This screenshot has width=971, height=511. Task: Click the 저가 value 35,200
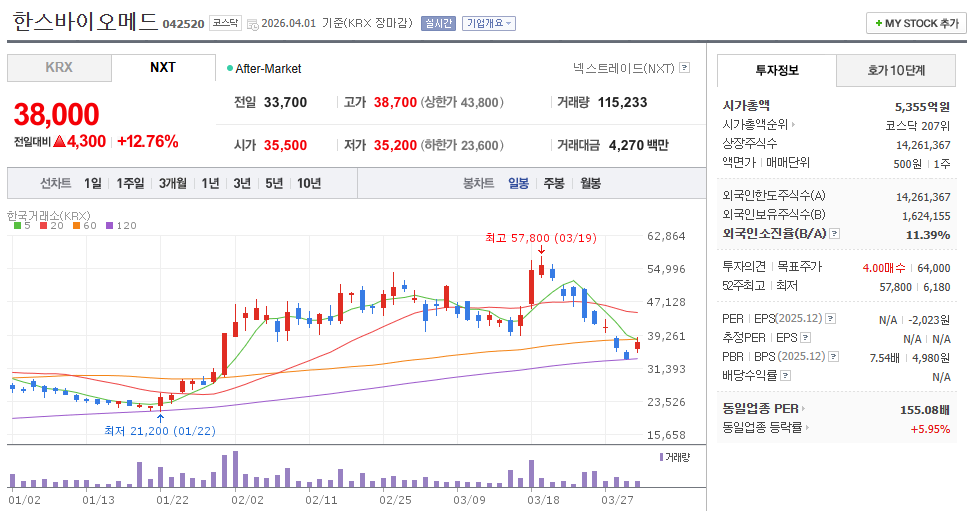(395, 145)
